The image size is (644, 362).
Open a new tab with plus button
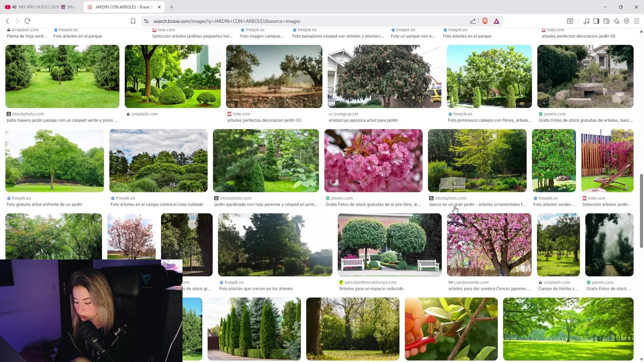(172, 7)
